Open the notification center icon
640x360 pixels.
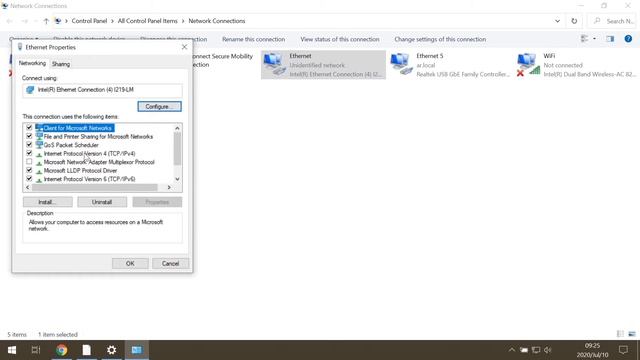[x=623, y=350]
